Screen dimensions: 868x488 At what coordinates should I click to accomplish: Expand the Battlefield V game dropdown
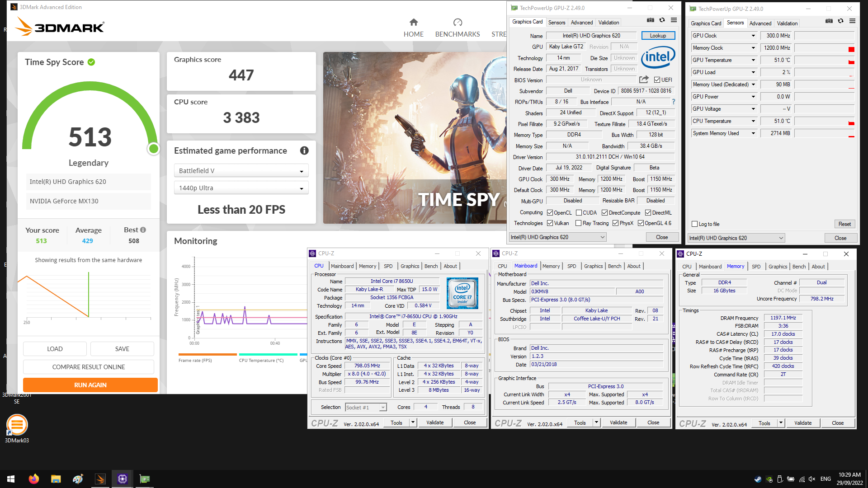(x=241, y=171)
